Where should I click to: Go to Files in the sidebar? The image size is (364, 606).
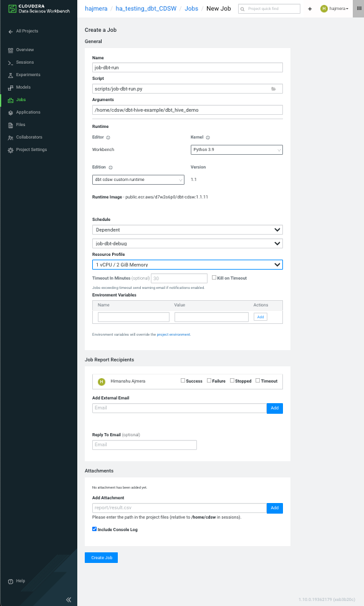21,124
